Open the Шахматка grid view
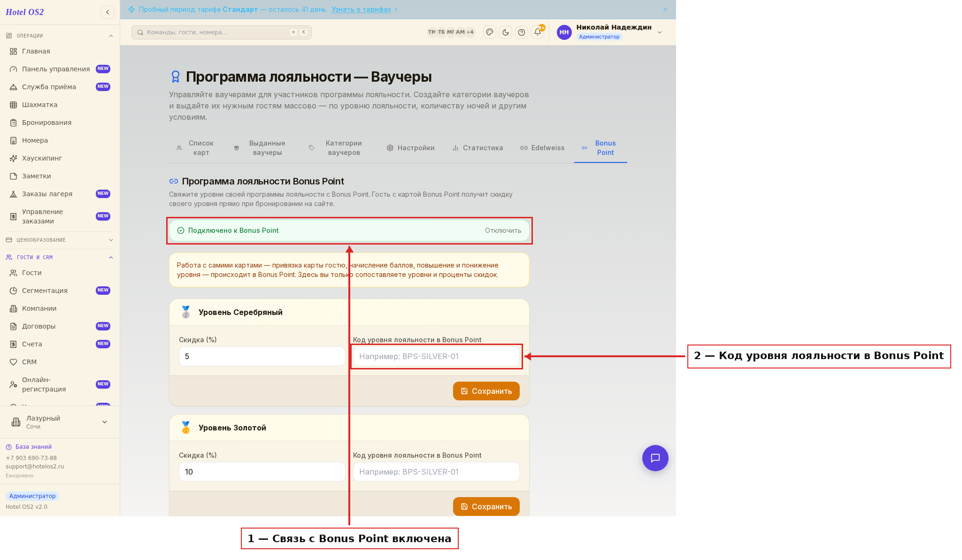The image size is (962, 560). [60, 105]
